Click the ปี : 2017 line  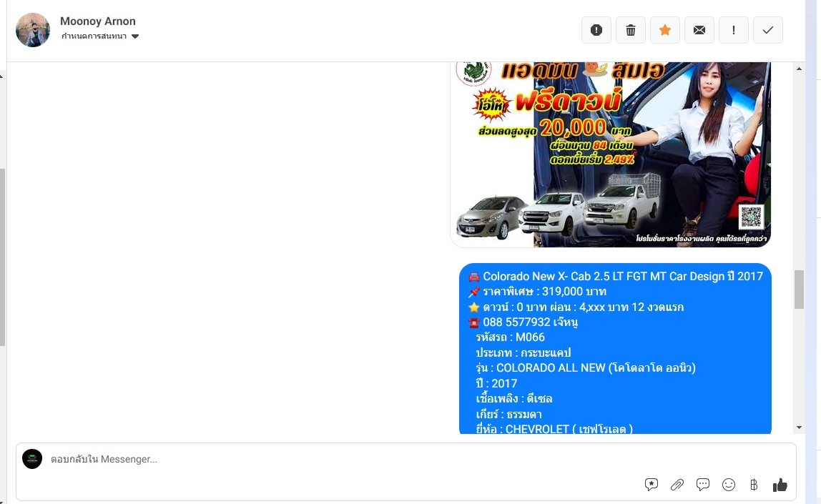pyautogui.click(x=496, y=384)
